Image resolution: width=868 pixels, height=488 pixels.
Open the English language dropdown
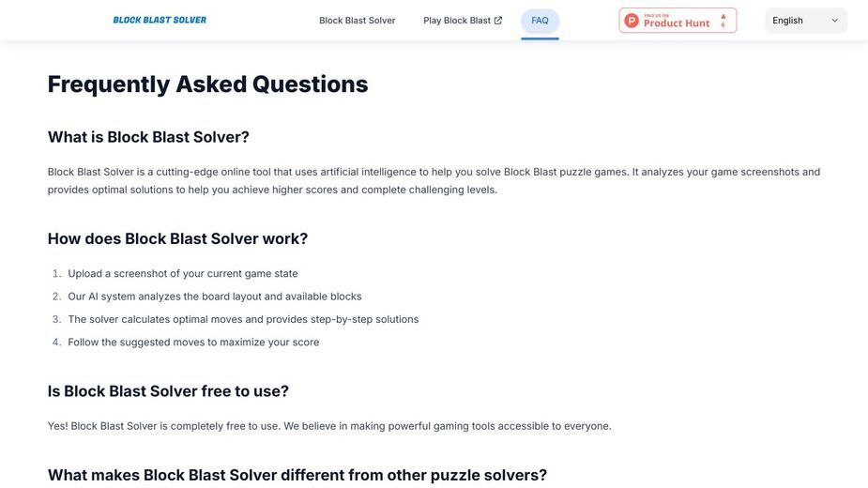pyautogui.click(x=805, y=21)
